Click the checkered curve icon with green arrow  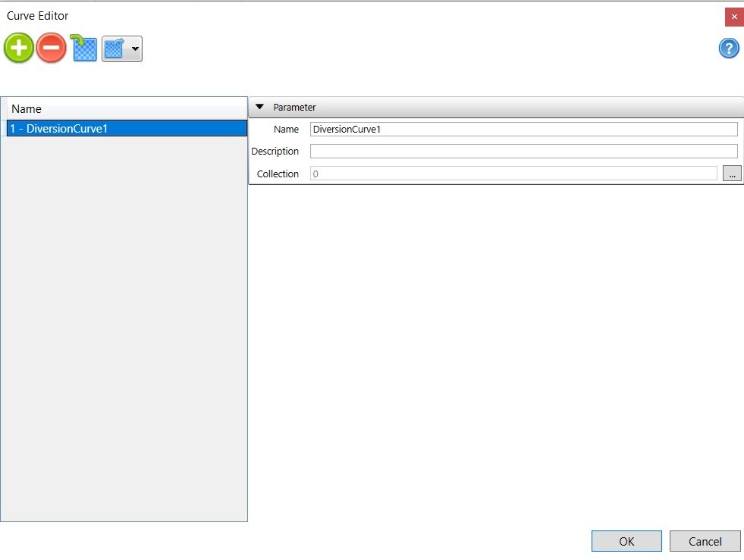(x=83, y=48)
